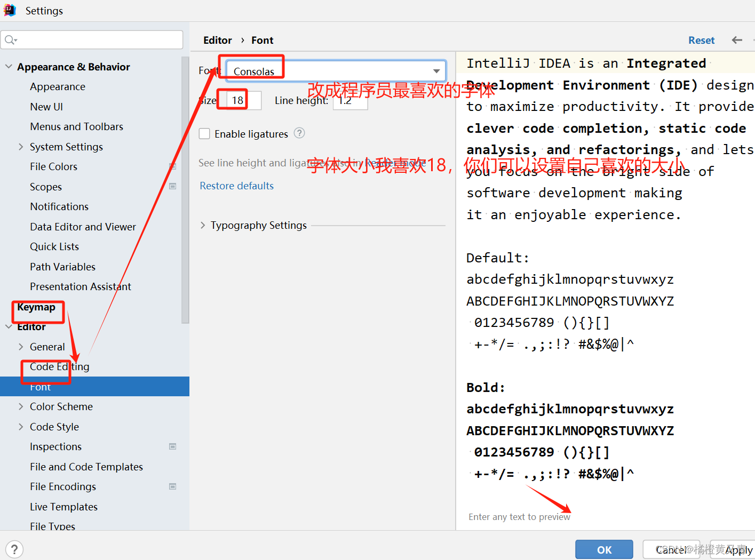Screen dimensions: 755x560
Task: Open the Font dropdown showing Consolas
Action: tap(336, 71)
